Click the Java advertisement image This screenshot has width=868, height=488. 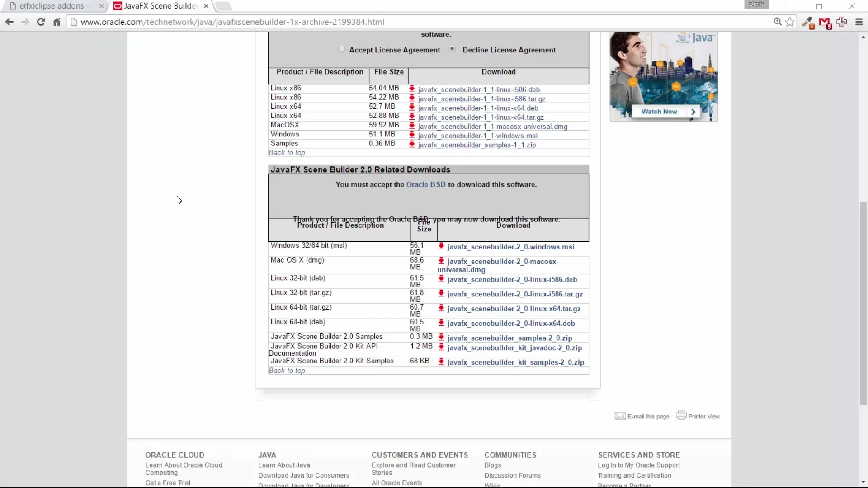(664, 76)
